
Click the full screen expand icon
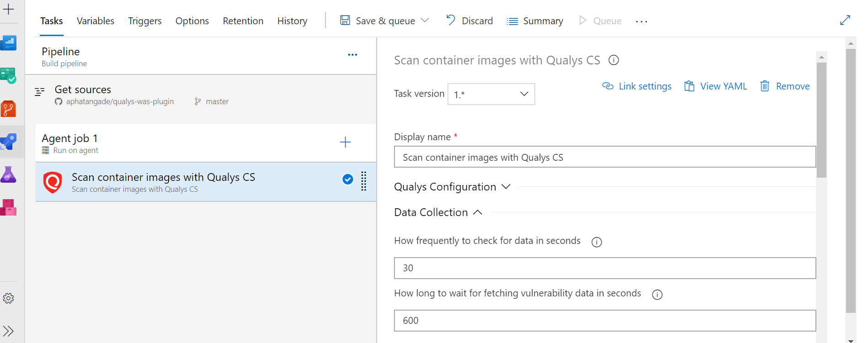point(845,21)
